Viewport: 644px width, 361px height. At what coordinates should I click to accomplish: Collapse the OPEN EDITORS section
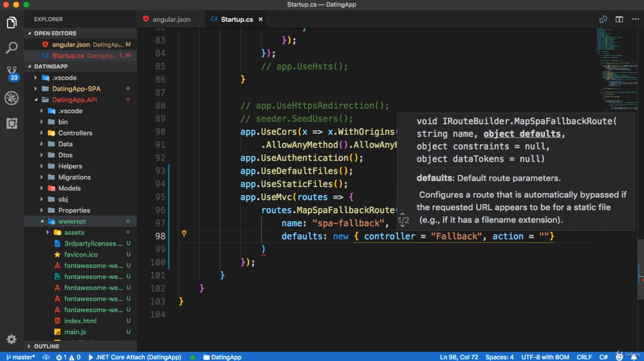pyautogui.click(x=55, y=33)
